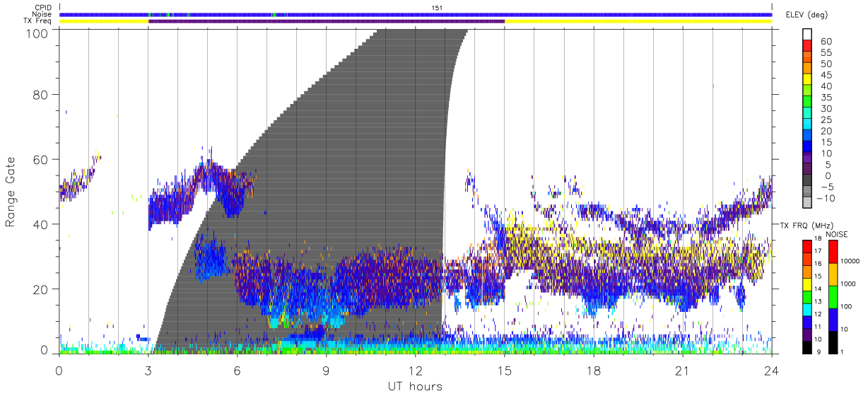Click the '45' label on ELEV color bar
This screenshot has width=868, height=401.
tap(826, 75)
